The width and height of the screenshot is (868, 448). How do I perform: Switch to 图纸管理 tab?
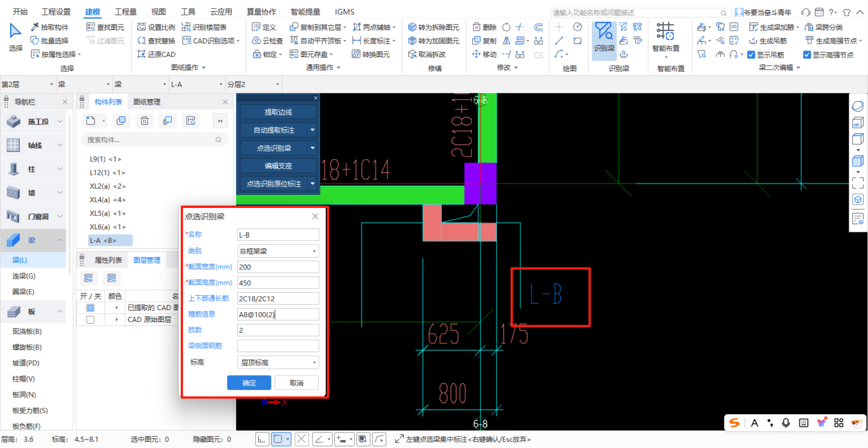pos(147,102)
